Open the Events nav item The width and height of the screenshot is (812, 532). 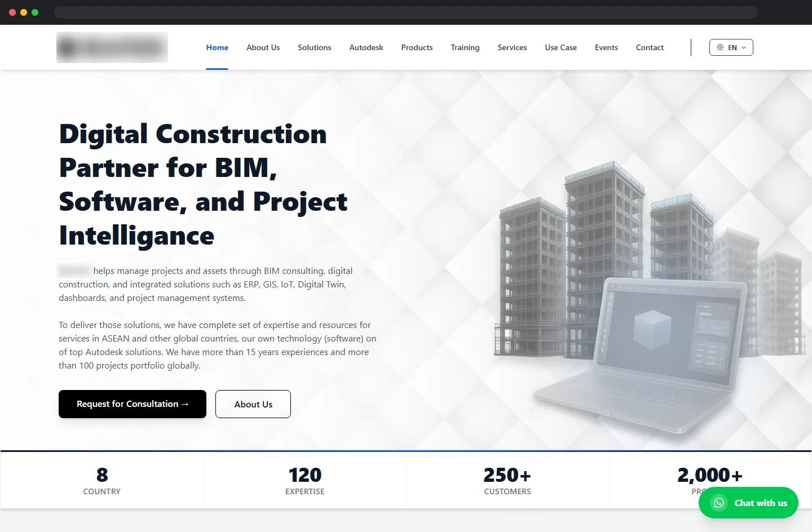pos(606,47)
